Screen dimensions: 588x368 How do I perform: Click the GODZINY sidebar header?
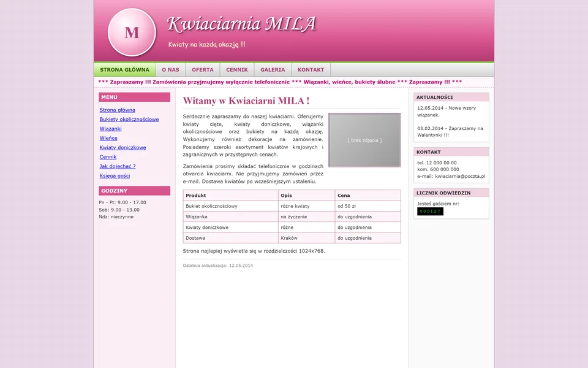[134, 191]
